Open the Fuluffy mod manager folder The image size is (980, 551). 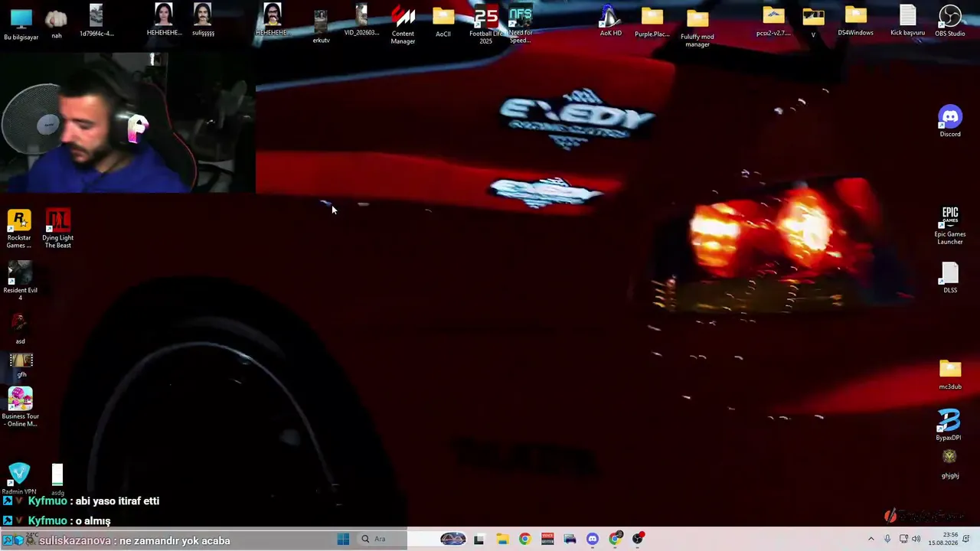pyautogui.click(x=697, y=28)
